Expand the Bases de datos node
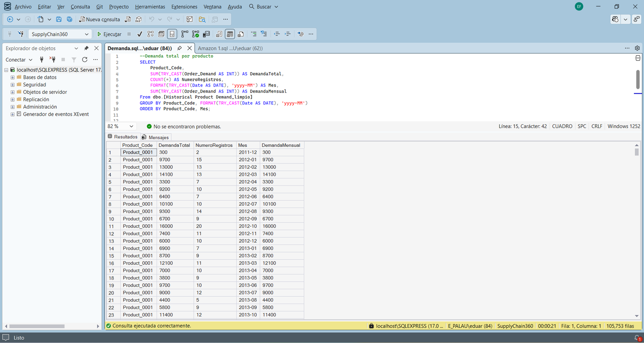Viewport: 644px width, 343px height. point(12,77)
